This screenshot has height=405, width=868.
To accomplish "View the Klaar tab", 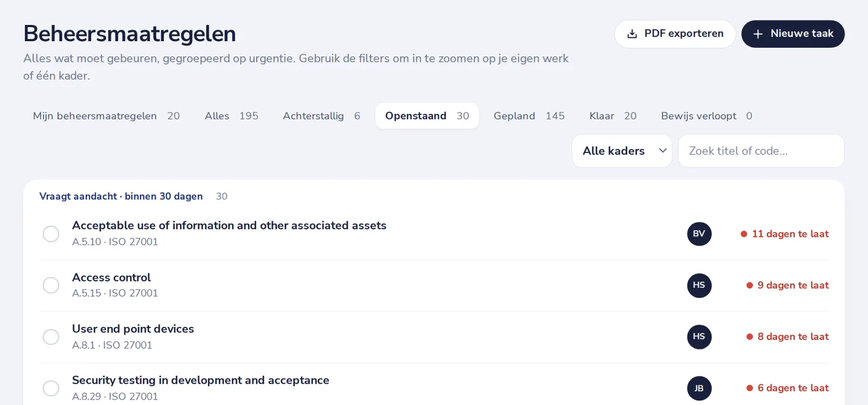I will 613,116.
